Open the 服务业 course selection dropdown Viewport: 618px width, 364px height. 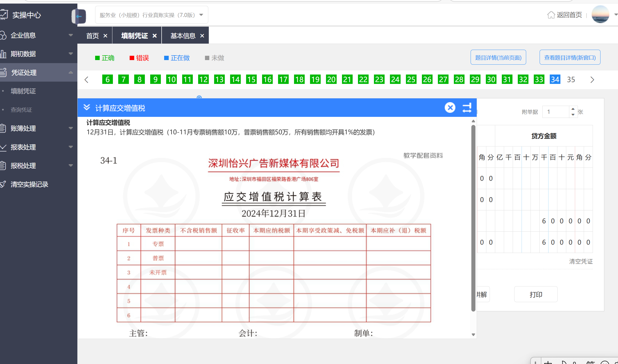point(151,15)
